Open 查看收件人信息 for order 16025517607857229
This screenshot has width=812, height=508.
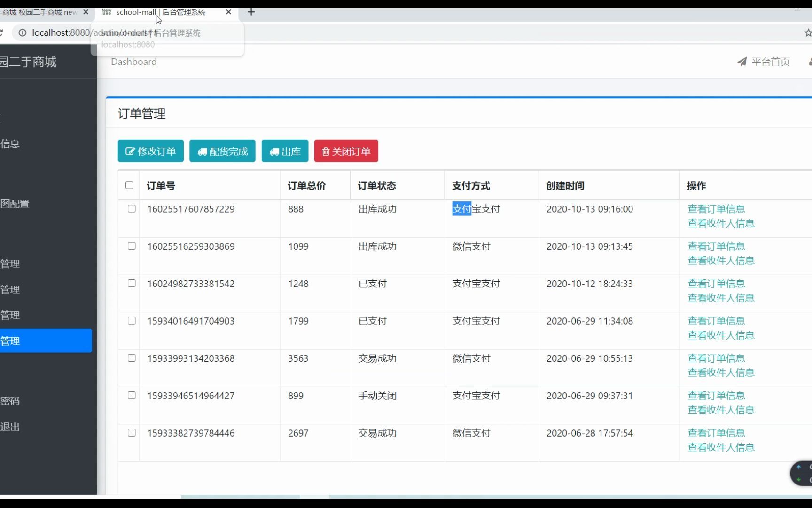click(x=721, y=223)
